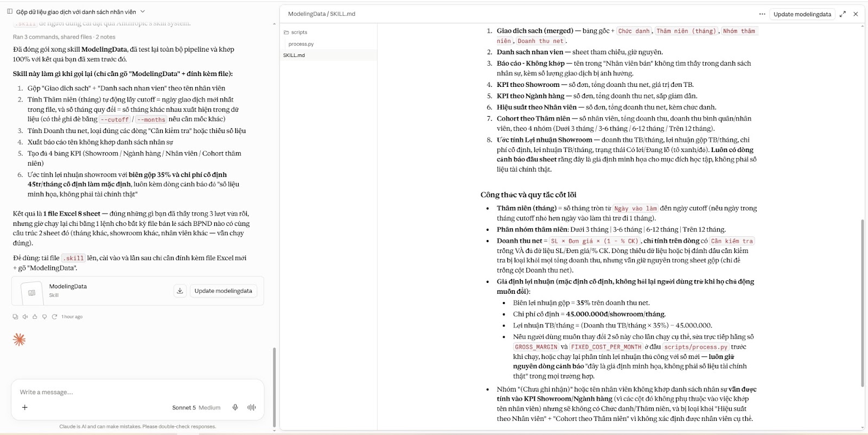
Task: Click the '--cutoff' code tag in chat
Action: click(115, 119)
